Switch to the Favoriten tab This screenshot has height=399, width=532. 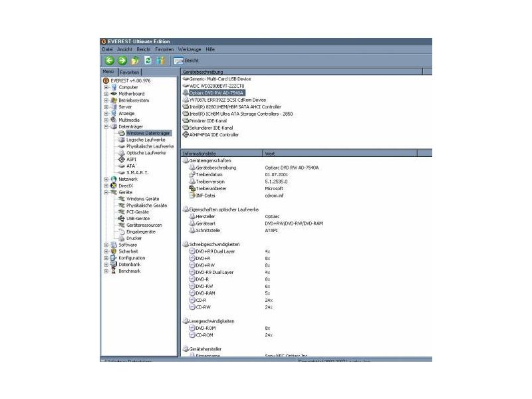[x=130, y=72]
